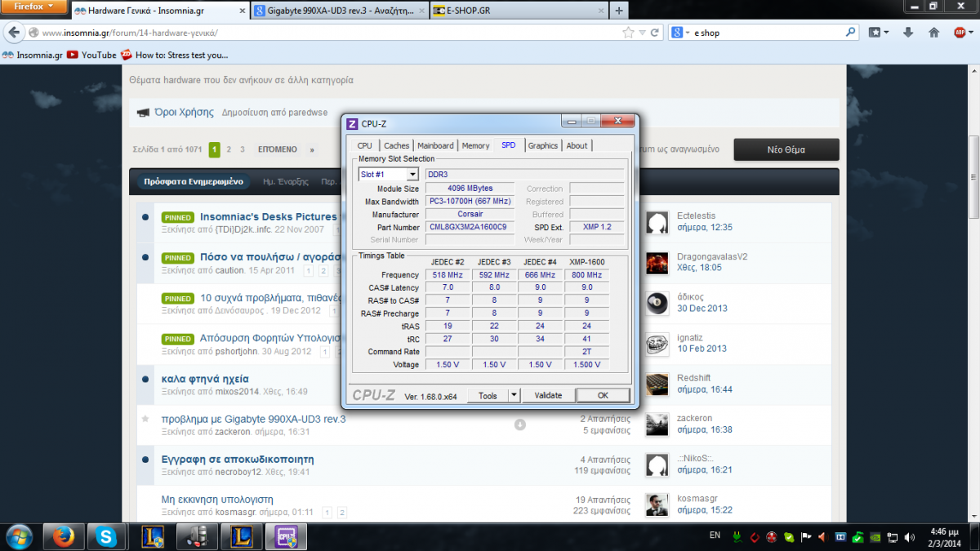Click the άδικος 8-ball avatar
Screen dimensions: 980x551
tap(657, 303)
